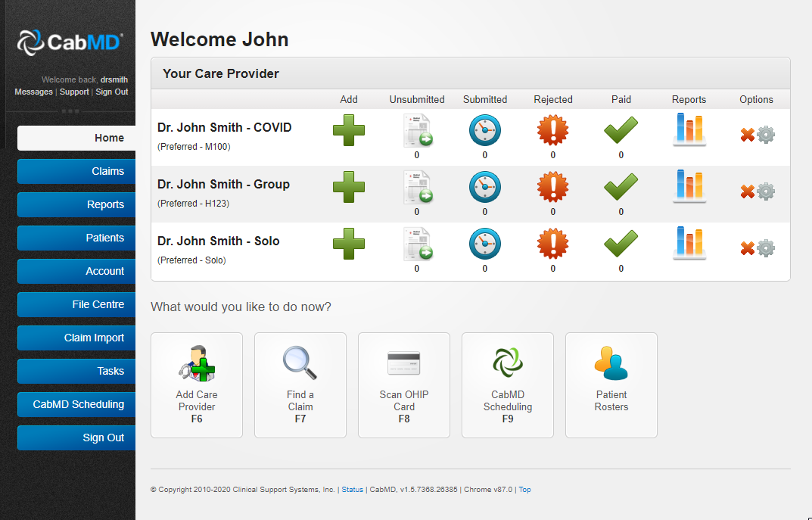Open gear settings for Dr. John Smith - Group

click(x=766, y=191)
